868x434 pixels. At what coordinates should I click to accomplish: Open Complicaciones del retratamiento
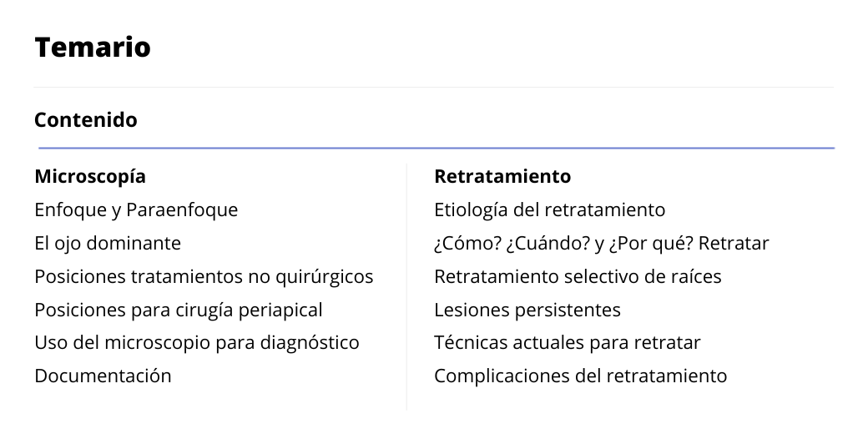(x=581, y=376)
